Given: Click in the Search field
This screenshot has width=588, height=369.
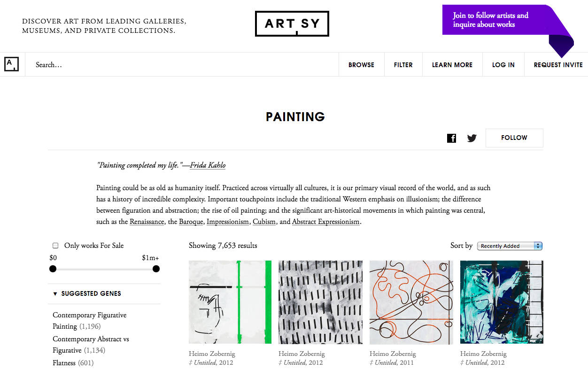Looking at the screenshot, I should tap(178, 65).
